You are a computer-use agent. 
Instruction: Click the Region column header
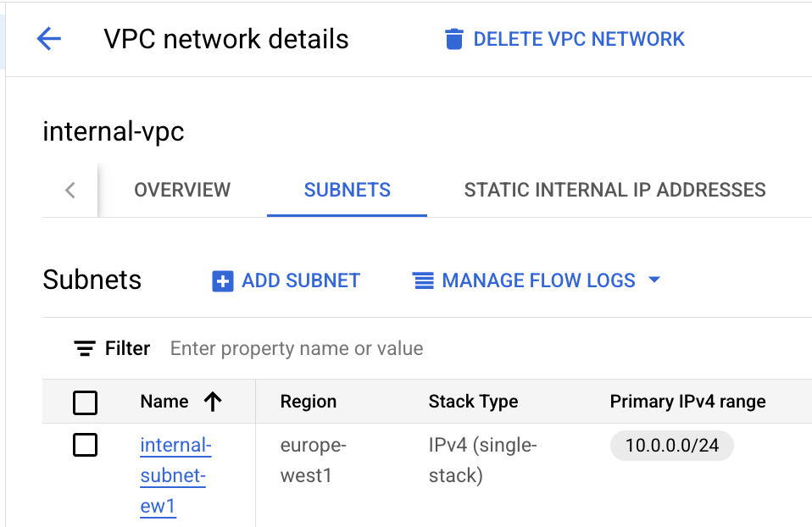309,402
